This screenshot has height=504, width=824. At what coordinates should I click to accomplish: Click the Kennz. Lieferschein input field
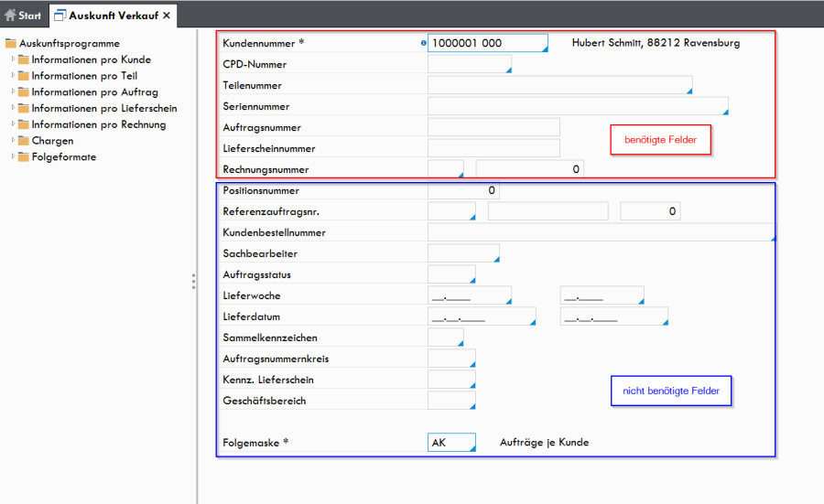pyautogui.click(x=451, y=379)
